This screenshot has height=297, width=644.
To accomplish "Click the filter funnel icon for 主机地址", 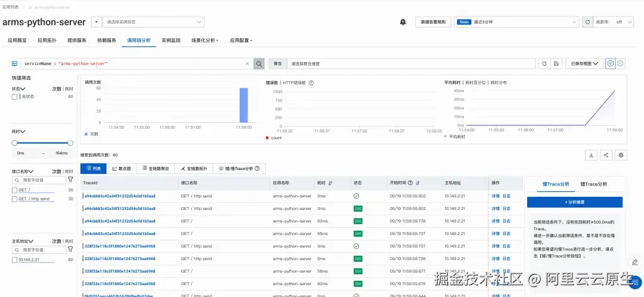I will coord(70,249).
